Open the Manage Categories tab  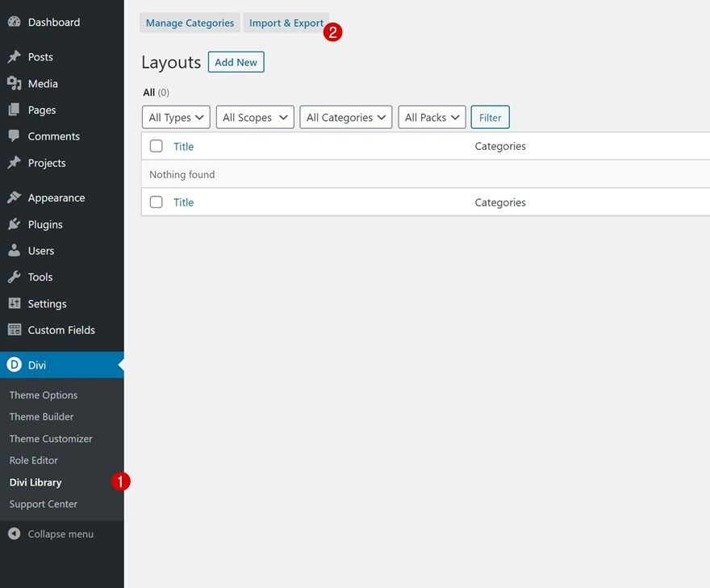click(190, 23)
